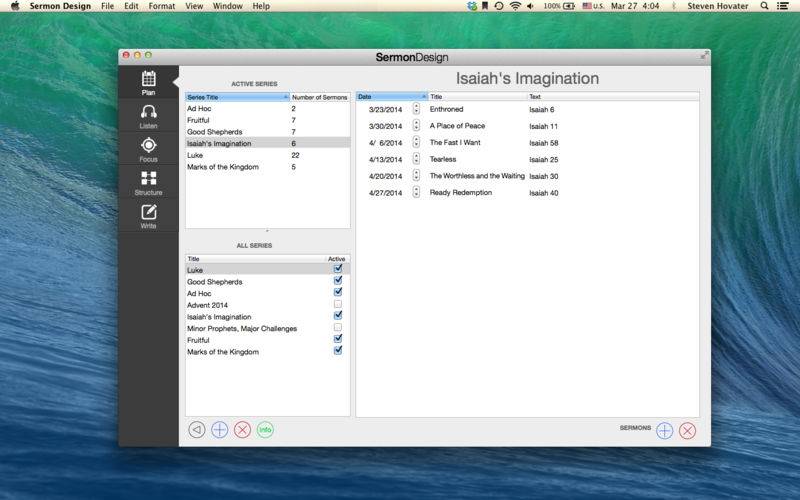Sort by Series Title column header
The width and height of the screenshot is (800, 500).
pyautogui.click(x=238, y=97)
